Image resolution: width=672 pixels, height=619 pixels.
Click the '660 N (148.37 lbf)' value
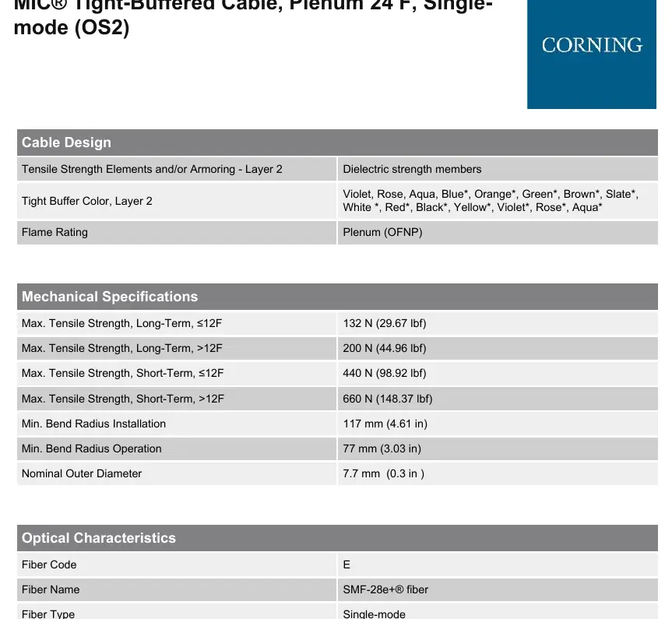pos(388,399)
